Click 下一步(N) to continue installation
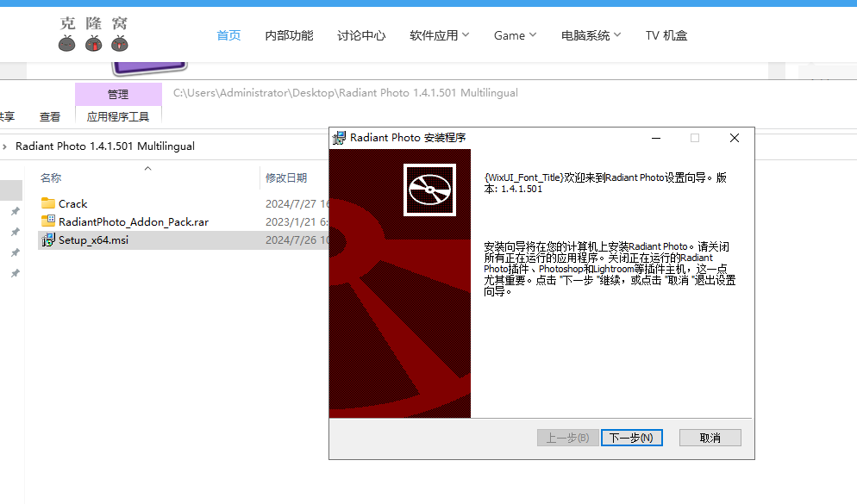 tap(632, 438)
